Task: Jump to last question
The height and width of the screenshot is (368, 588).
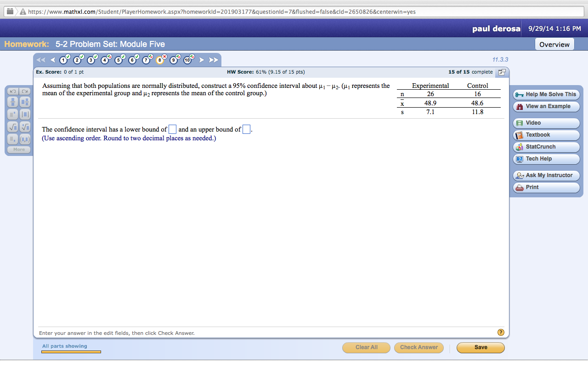Action: coord(213,60)
